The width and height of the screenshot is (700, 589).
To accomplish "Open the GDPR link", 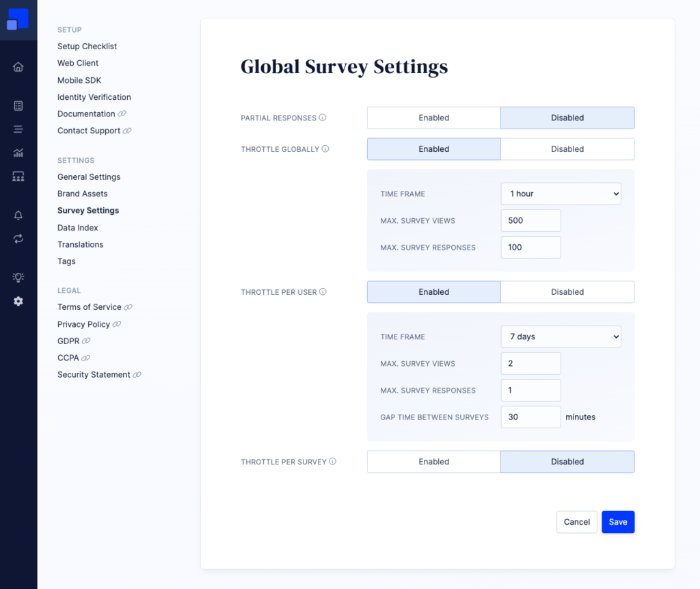I will coord(68,341).
